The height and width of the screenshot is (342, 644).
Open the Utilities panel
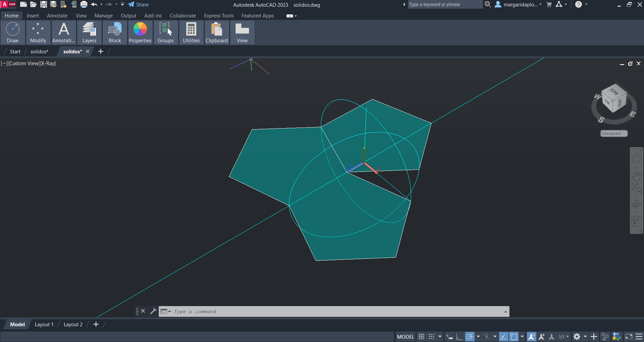tap(191, 33)
